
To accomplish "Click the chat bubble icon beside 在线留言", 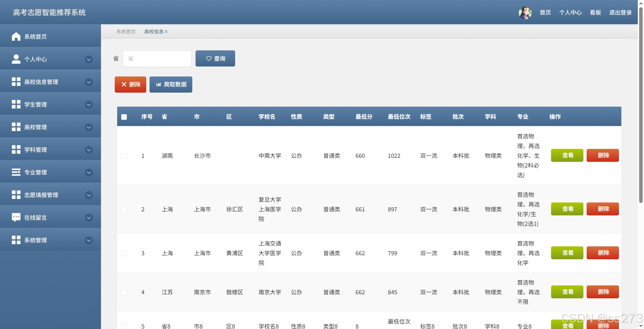I will (x=16, y=217).
